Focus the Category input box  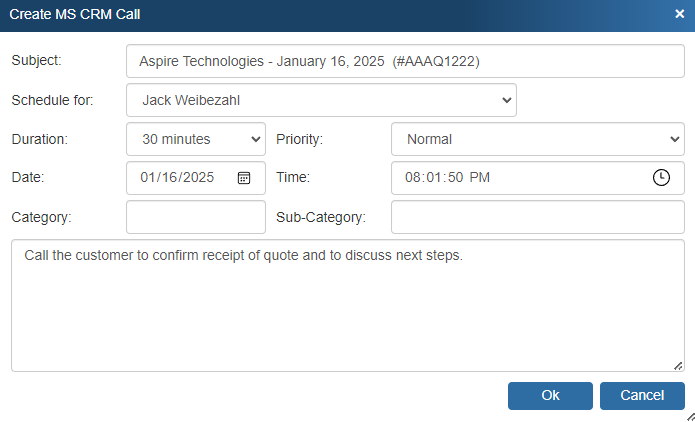pos(196,217)
